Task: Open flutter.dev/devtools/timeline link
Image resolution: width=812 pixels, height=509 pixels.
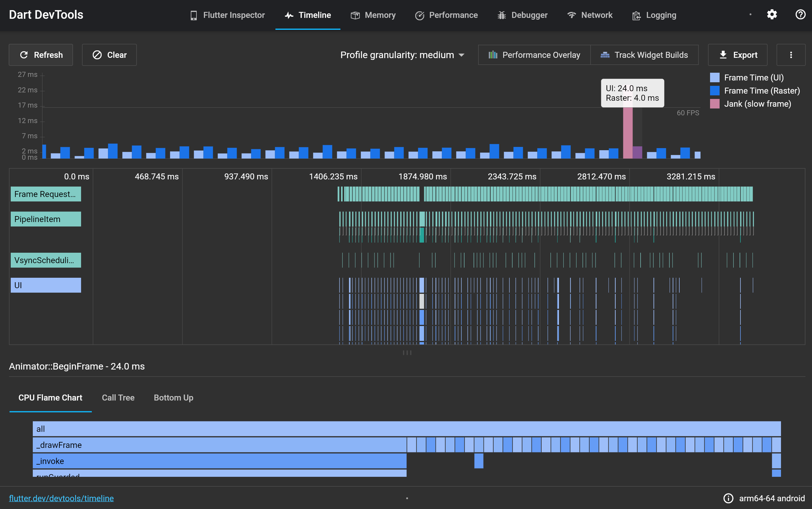Action: point(61,498)
